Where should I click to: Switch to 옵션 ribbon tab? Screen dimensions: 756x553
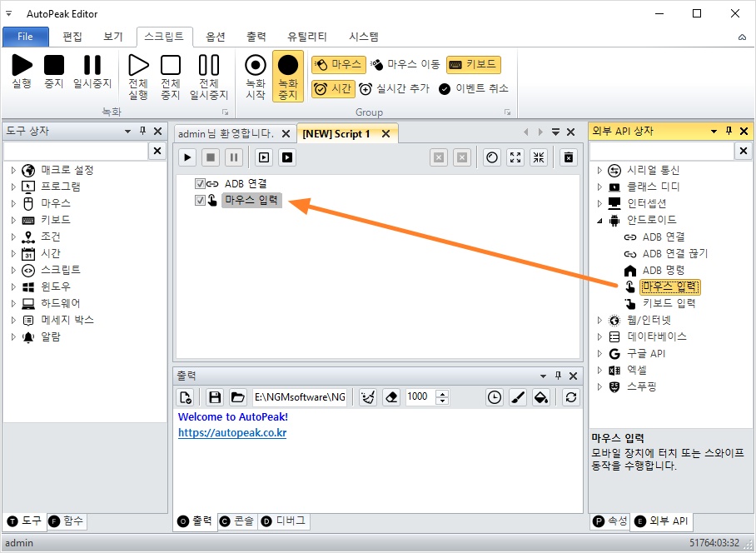pos(216,37)
